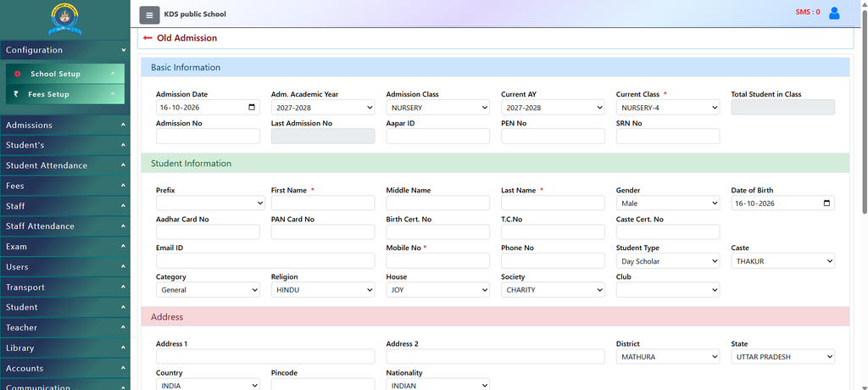Open Country dropdown showing INDIA
The height and width of the screenshot is (390, 868).
pos(209,386)
